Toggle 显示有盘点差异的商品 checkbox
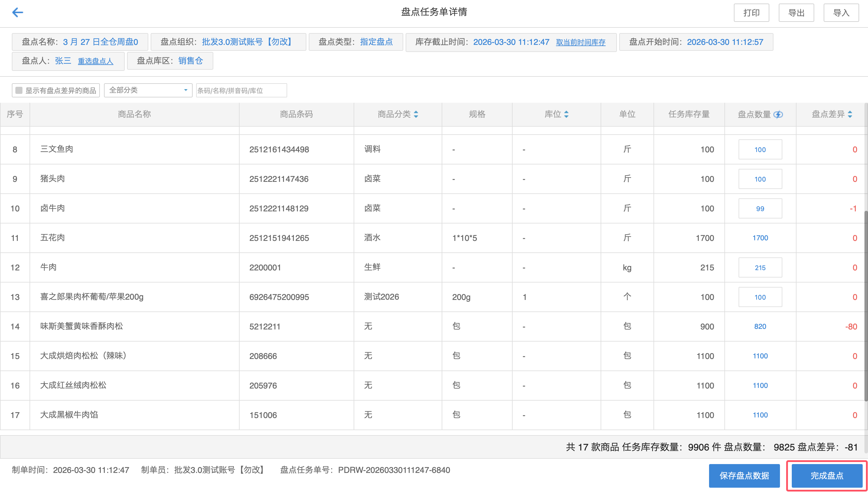The height and width of the screenshot is (493, 868). [19, 90]
